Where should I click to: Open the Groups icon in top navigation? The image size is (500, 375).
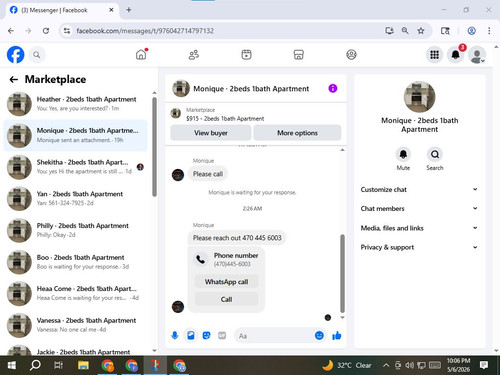coord(351,54)
